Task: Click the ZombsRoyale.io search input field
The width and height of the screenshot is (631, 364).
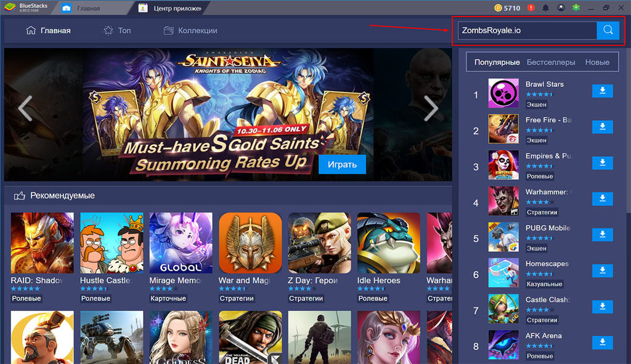Action: (x=527, y=30)
